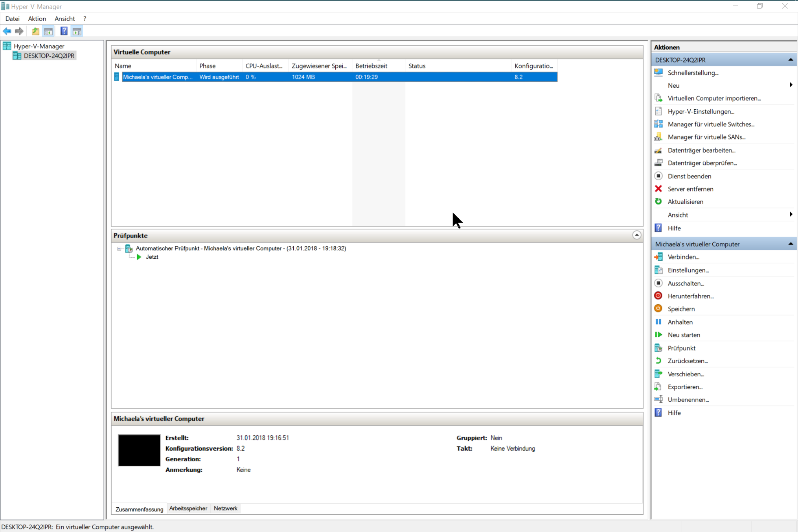
Task: Collapse the DESKTOP-24Q2IPR actions section
Action: tap(791, 60)
